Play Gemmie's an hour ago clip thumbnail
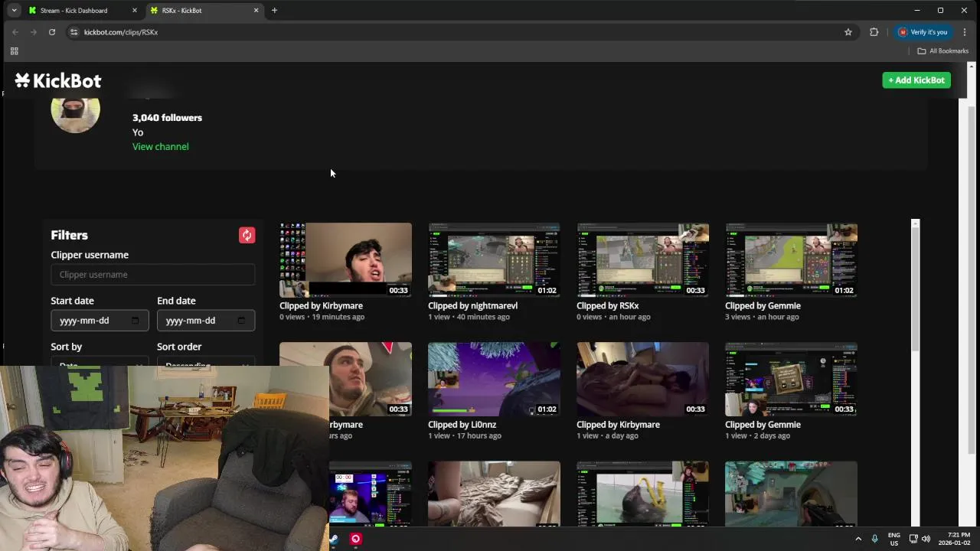The height and width of the screenshot is (551, 980). click(x=791, y=259)
